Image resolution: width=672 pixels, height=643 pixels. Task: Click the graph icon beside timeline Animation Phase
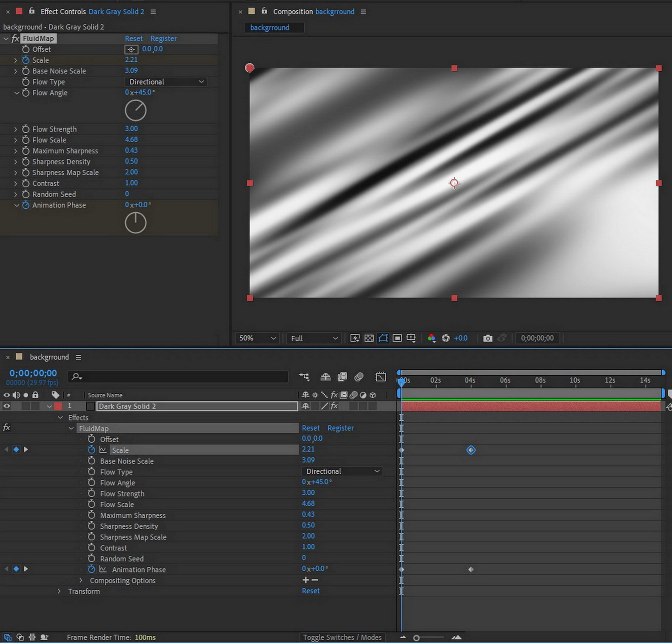(103, 570)
